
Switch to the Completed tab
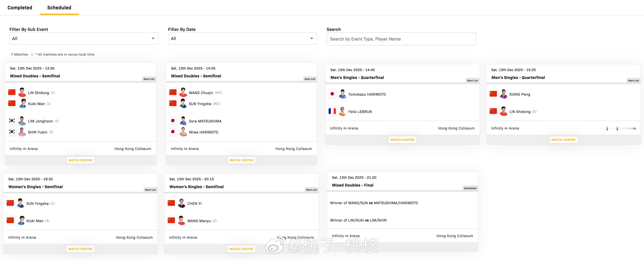[x=20, y=8]
